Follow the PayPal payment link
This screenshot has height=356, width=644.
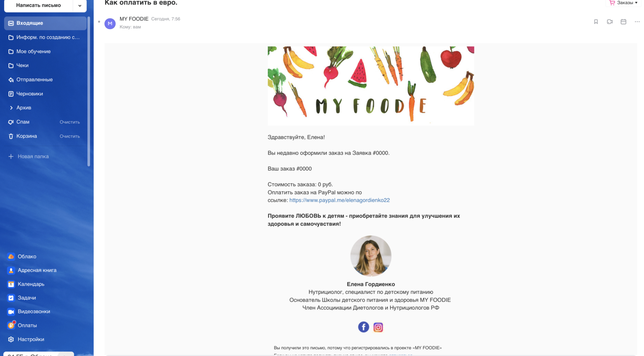pyautogui.click(x=339, y=200)
